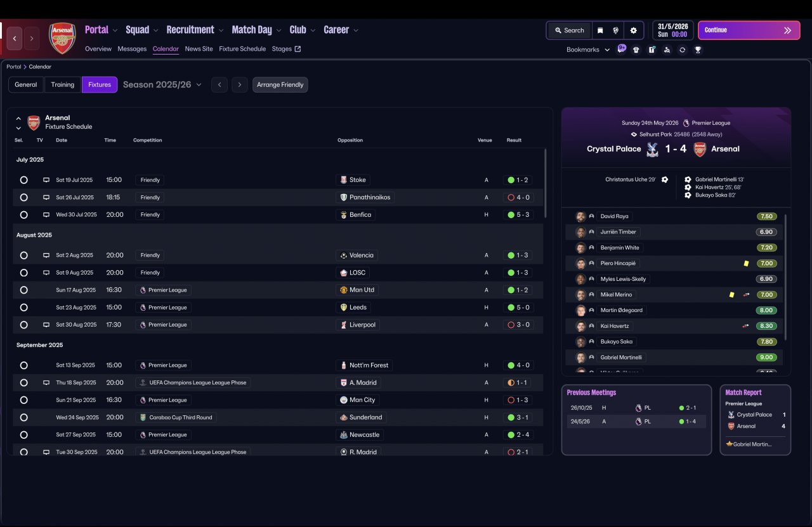Switch to the General tab

coord(26,84)
